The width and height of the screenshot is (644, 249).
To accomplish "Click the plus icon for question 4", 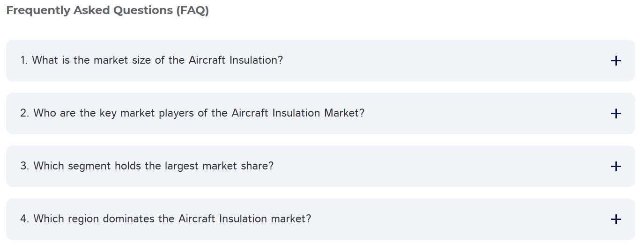I will coord(616,219).
